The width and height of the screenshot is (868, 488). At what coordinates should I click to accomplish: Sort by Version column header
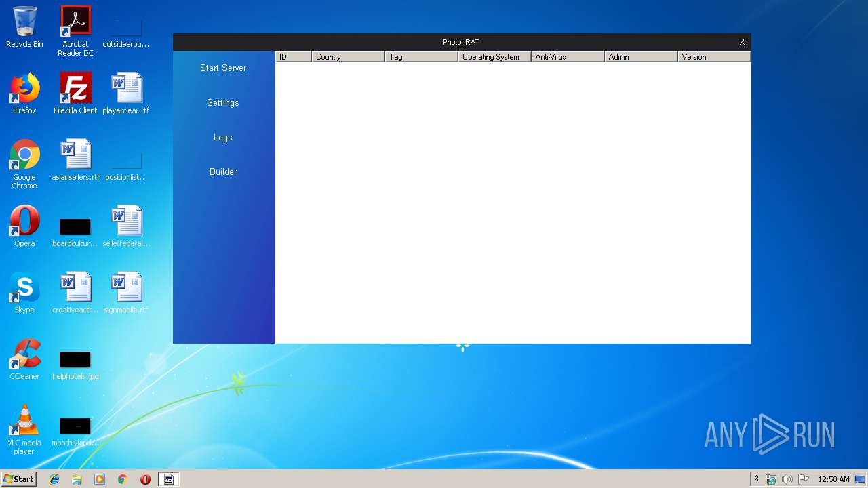click(x=714, y=57)
